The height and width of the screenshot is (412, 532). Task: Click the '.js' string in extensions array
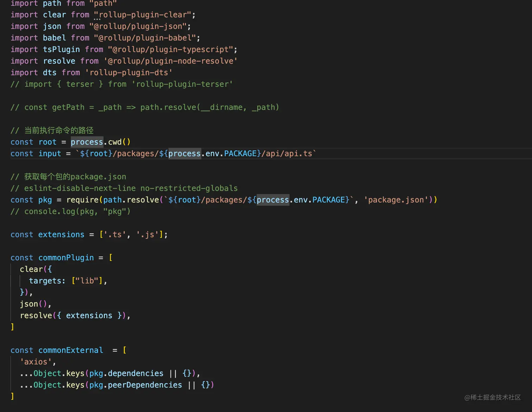coord(147,235)
